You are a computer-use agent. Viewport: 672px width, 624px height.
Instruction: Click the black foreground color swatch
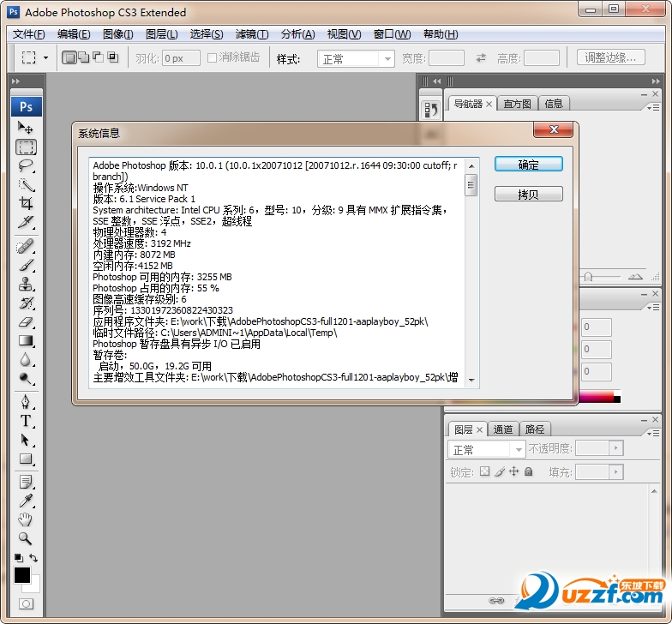click(22, 575)
